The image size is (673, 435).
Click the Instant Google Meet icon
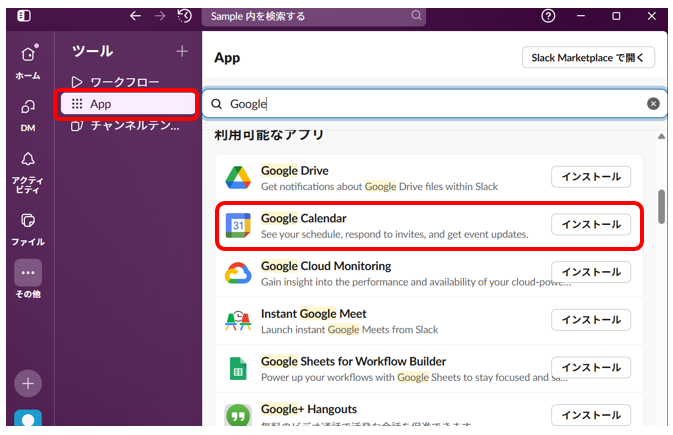[x=238, y=321]
